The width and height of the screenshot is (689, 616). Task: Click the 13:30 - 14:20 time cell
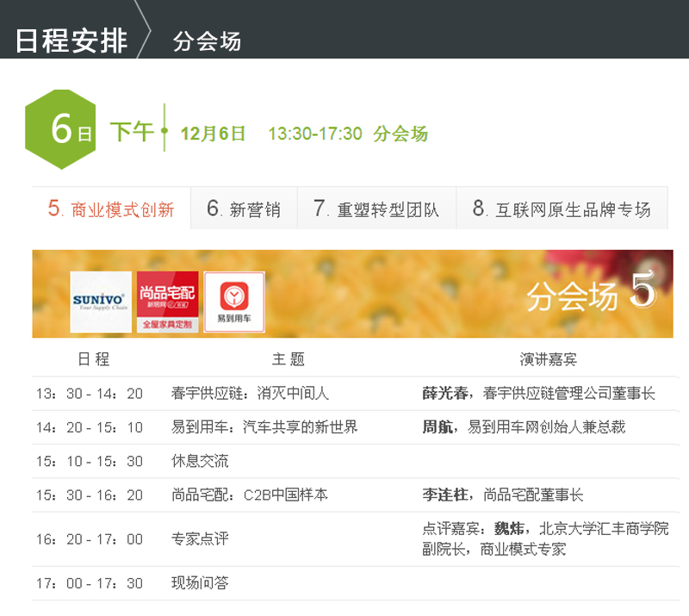click(x=90, y=394)
